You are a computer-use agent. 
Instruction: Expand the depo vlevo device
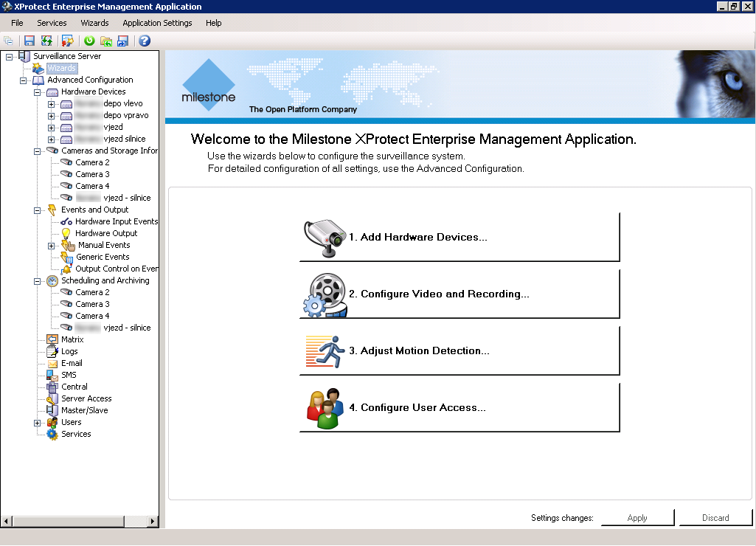coord(51,104)
